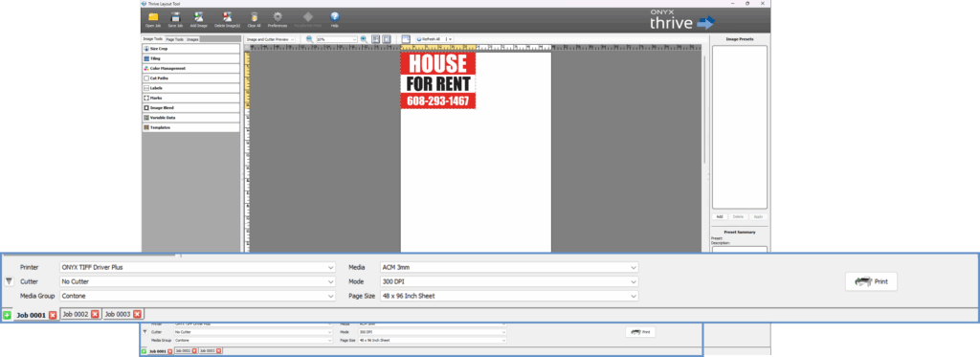Open the Image and Cutter Preview dropdown

(269, 39)
